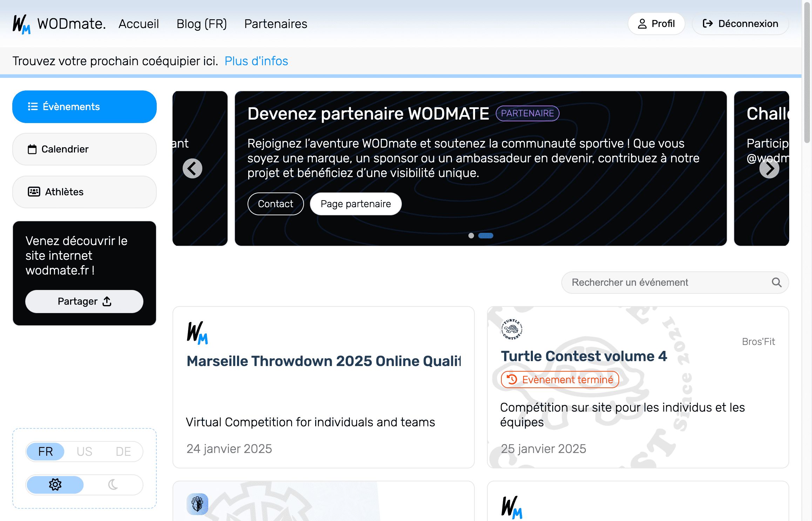Screen dimensions: 812x521
Task: Click "Virtual Competition for individuals and teams" text
Action: 310,422
